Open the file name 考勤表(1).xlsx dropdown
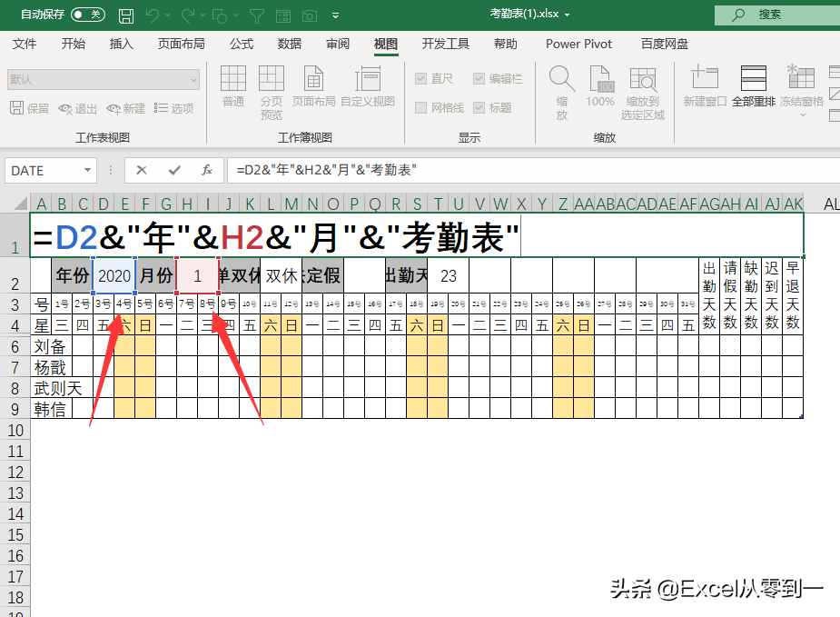This screenshot has width=840, height=617. pos(568,15)
